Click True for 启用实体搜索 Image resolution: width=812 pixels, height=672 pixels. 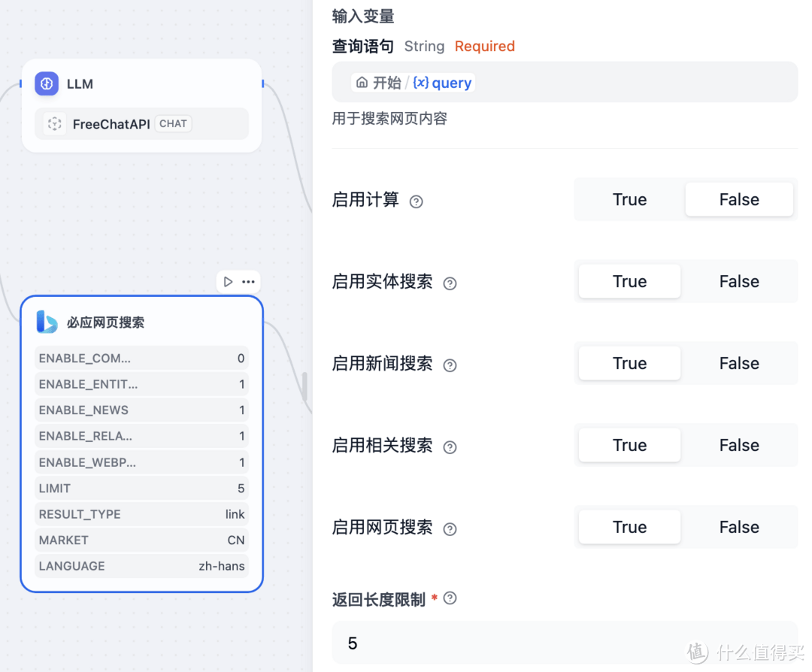tap(629, 281)
